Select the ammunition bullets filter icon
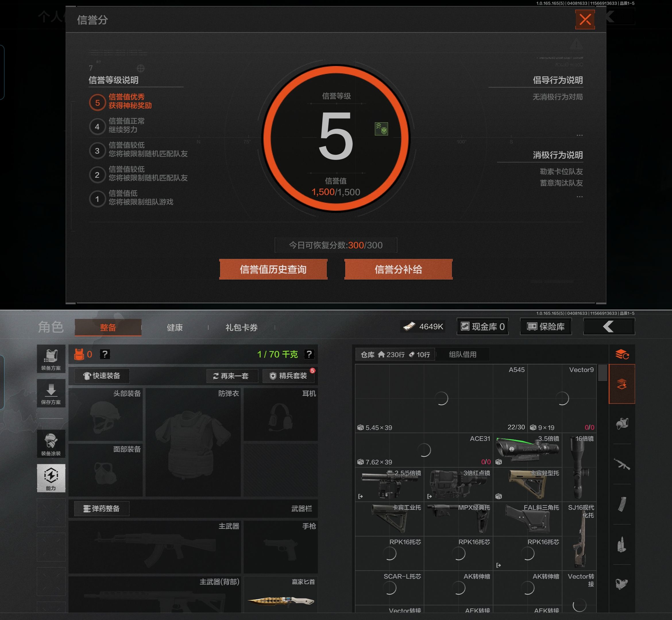Screen dimensions: 672x620 click(x=622, y=544)
